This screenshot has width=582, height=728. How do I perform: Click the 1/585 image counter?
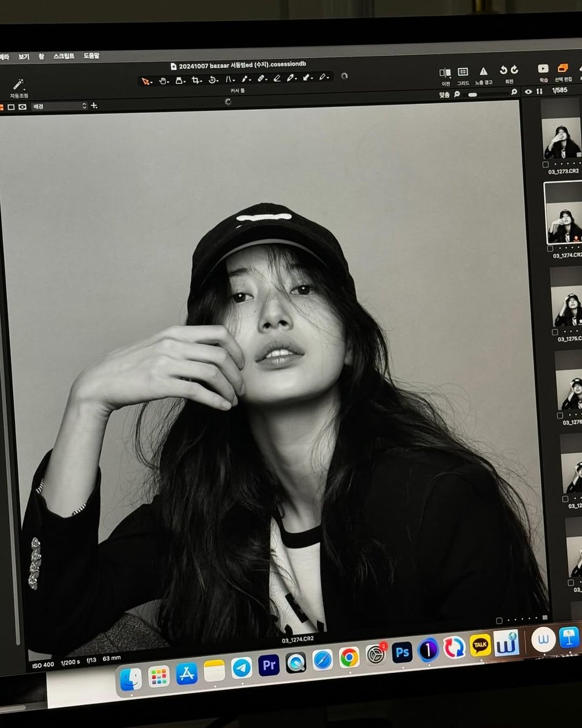pyautogui.click(x=559, y=90)
